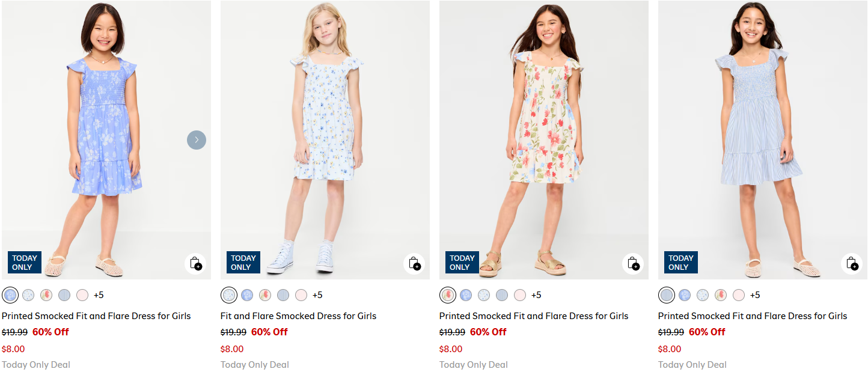Expand +5 more colors for first dress

(x=99, y=295)
